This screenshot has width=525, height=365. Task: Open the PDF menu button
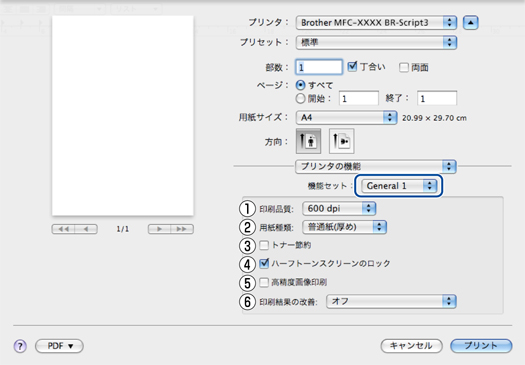(59, 346)
